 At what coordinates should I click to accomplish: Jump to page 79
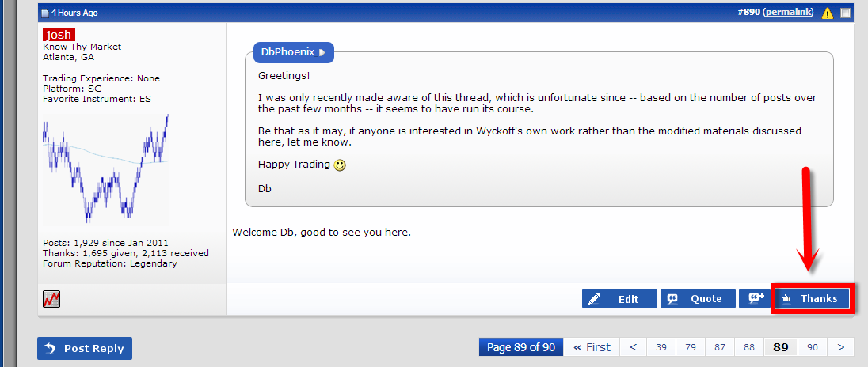point(691,347)
